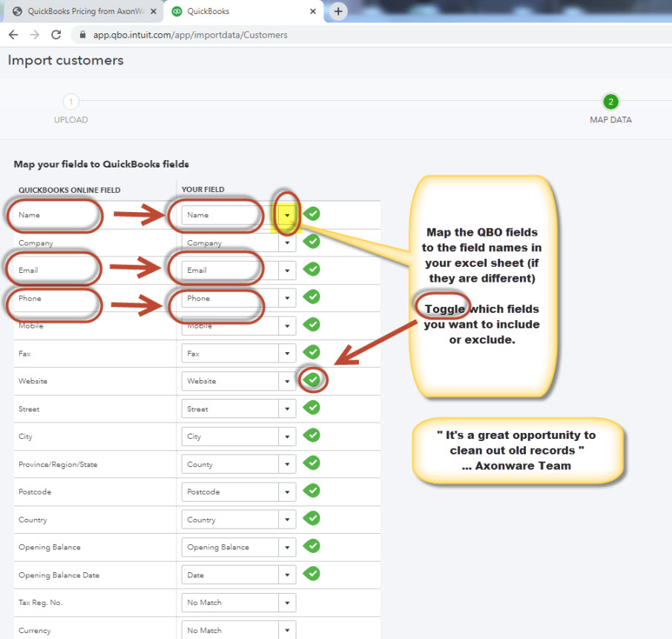The width and height of the screenshot is (672, 639).
Task: Click the 'Website' QuickBooks field label
Action: coord(33,381)
